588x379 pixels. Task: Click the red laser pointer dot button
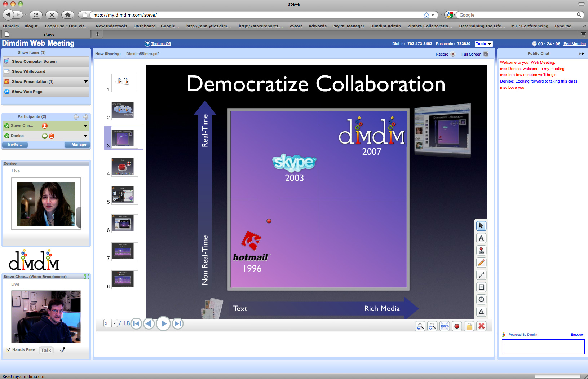pyautogui.click(x=457, y=326)
